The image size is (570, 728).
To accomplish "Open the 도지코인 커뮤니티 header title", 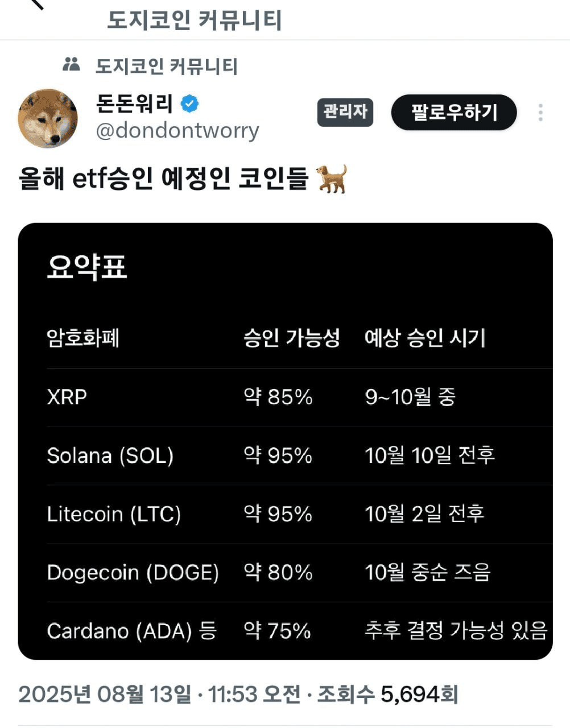I will point(195,20).
